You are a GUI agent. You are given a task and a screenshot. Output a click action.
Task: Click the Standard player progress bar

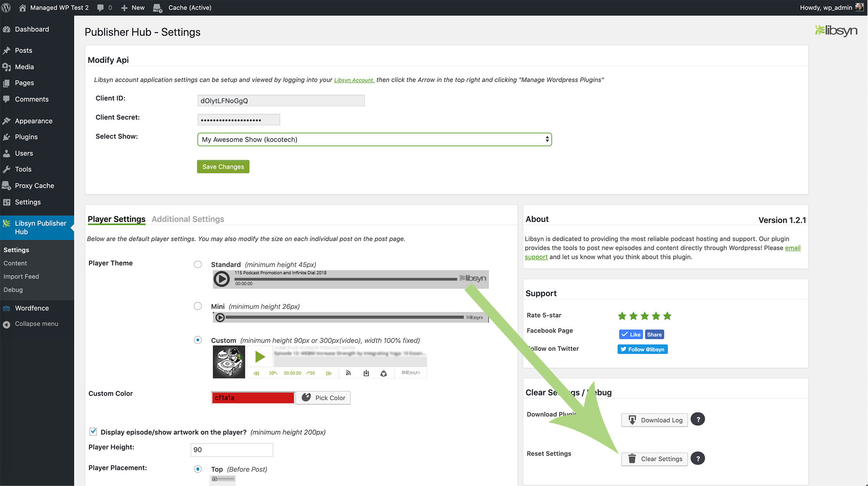point(345,279)
